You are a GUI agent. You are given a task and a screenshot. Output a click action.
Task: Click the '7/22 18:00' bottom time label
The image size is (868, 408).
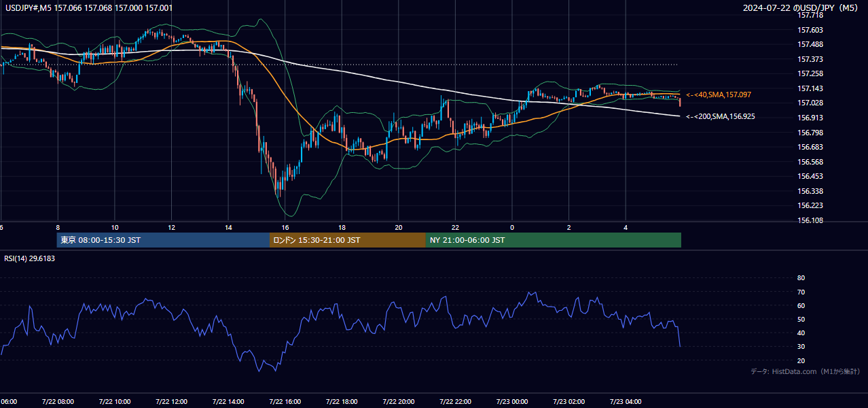tap(342, 401)
